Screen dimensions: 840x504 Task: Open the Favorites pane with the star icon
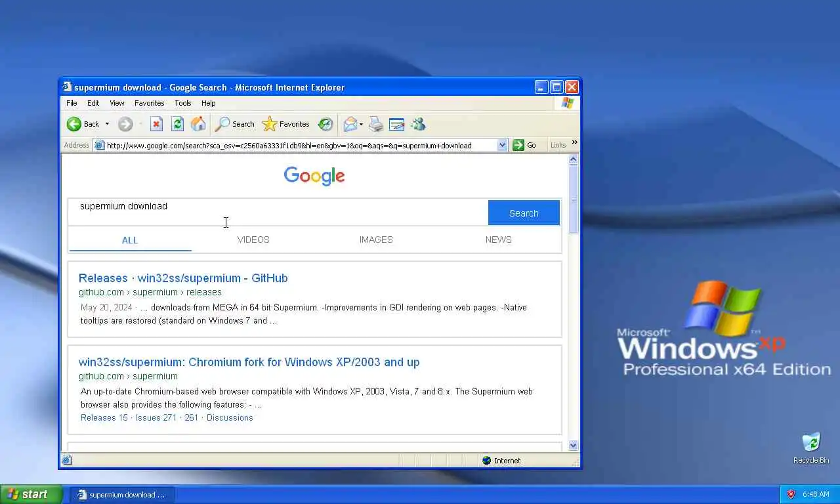(285, 124)
